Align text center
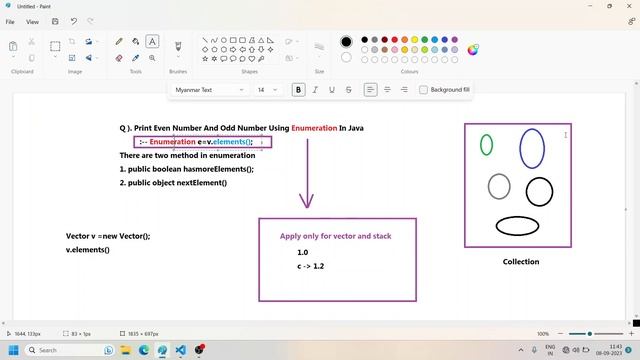Screen dimensions: 640x360 [387, 90]
